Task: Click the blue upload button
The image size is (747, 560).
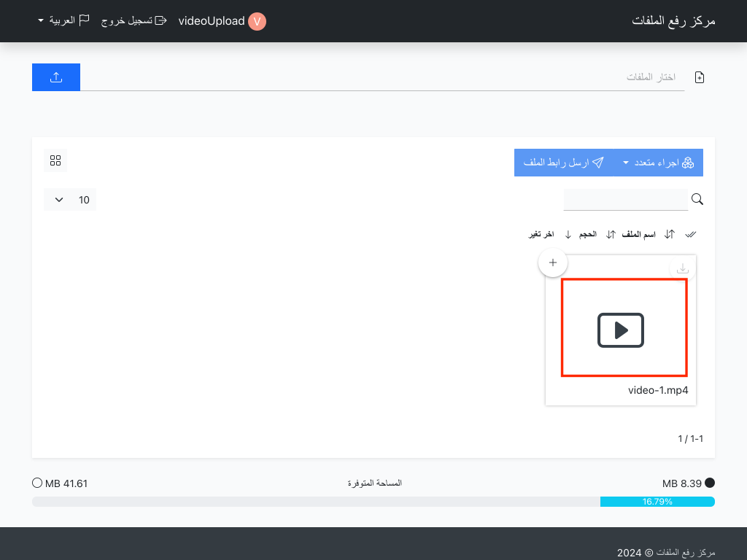Action: tap(56, 77)
